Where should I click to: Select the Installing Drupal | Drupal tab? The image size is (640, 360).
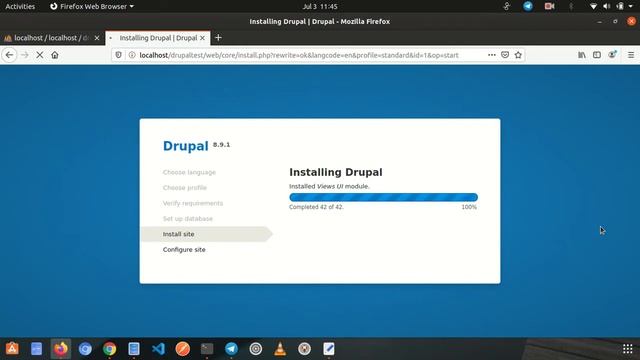[158, 38]
